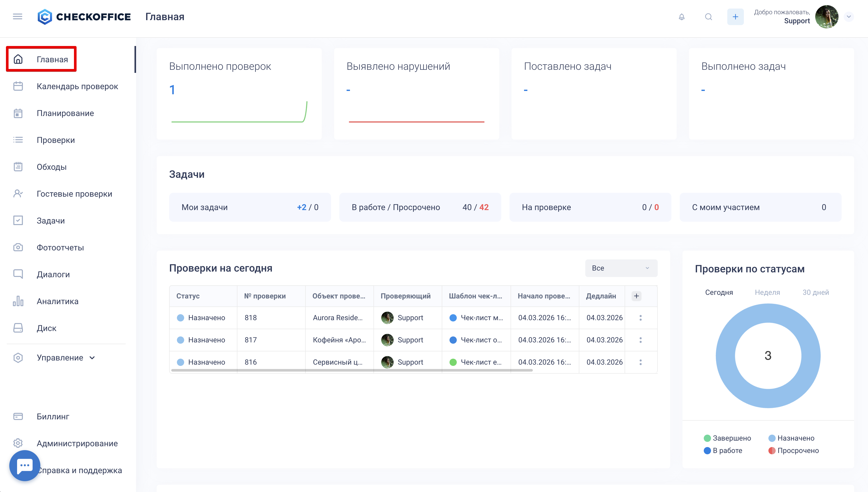This screenshot has height=492, width=868.
Task: Switch status chart to Неделя
Action: [x=767, y=292]
